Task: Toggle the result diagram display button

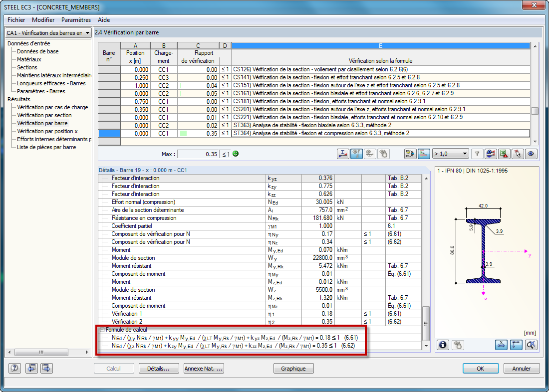Action: click(342, 154)
